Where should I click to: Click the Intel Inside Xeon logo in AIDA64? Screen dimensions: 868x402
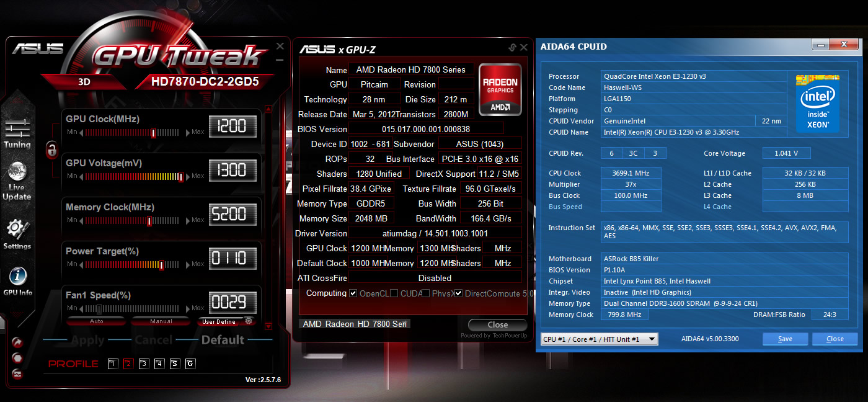[818, 102]
